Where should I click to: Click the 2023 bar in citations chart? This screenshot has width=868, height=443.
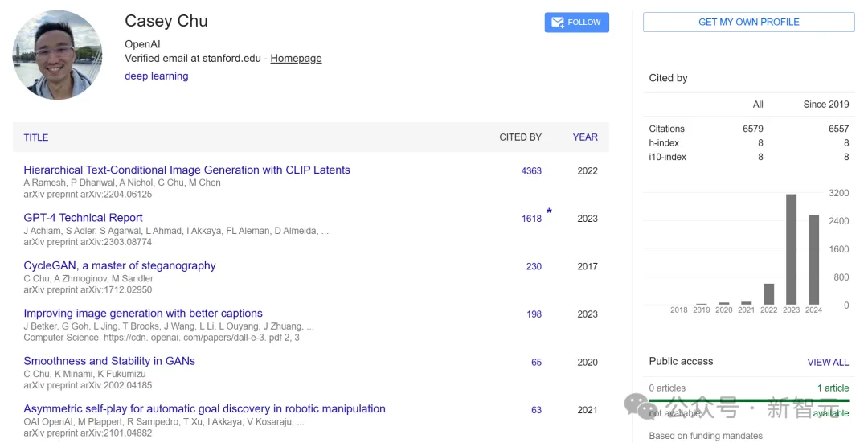coord(791,249)
